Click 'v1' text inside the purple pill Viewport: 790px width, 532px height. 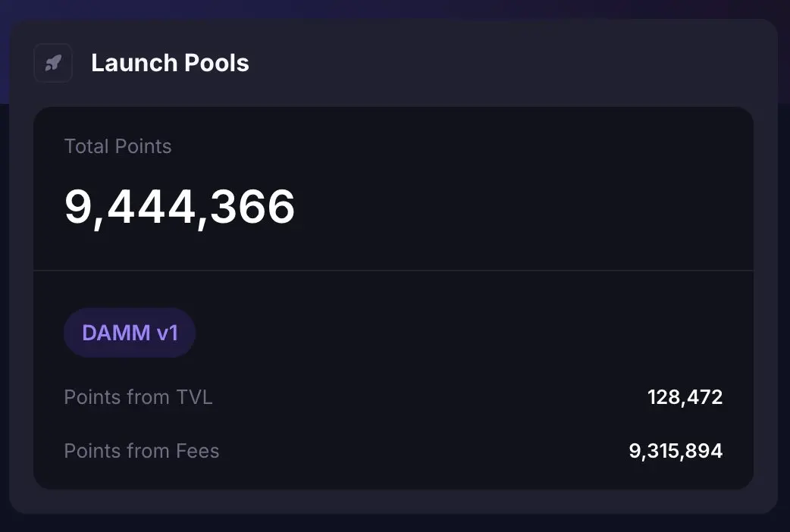pyautogui.click(x=167, y=333)
